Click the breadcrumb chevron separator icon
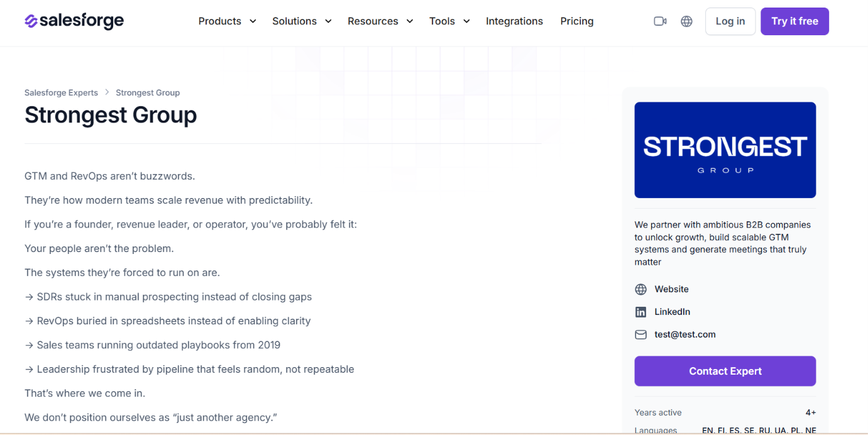The width and height of the screenshot is (868, 435). [107, 92]
